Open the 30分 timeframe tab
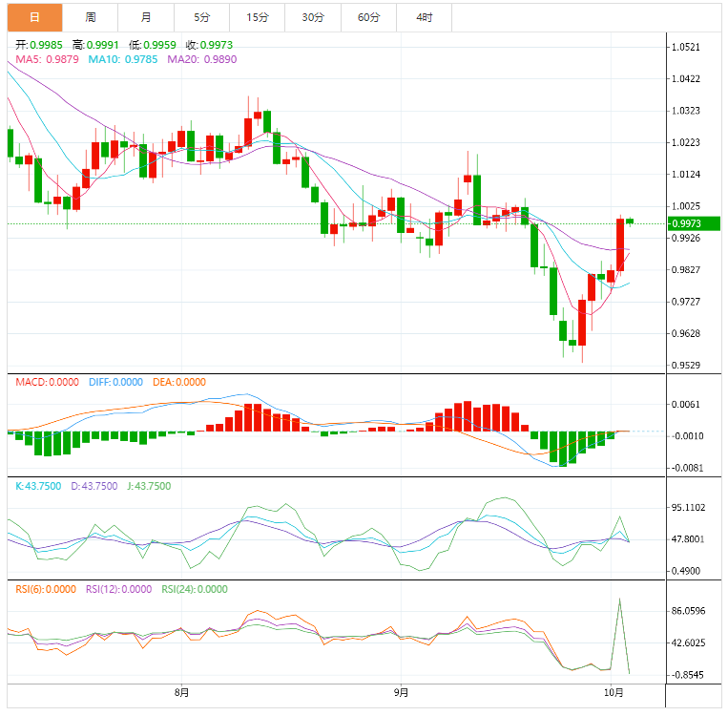The width and height of the screenshot is (728, 716). tap(313, 17)
